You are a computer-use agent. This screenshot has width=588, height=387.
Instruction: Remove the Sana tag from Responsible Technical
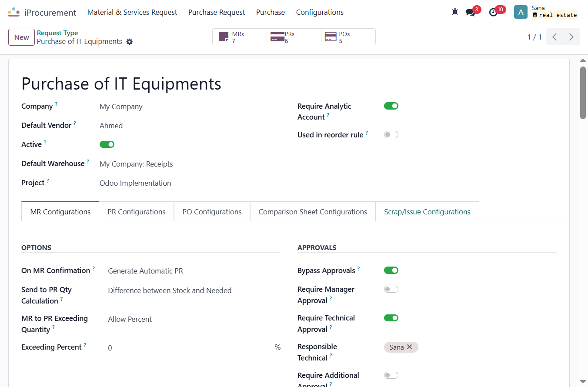click(409, 347)
